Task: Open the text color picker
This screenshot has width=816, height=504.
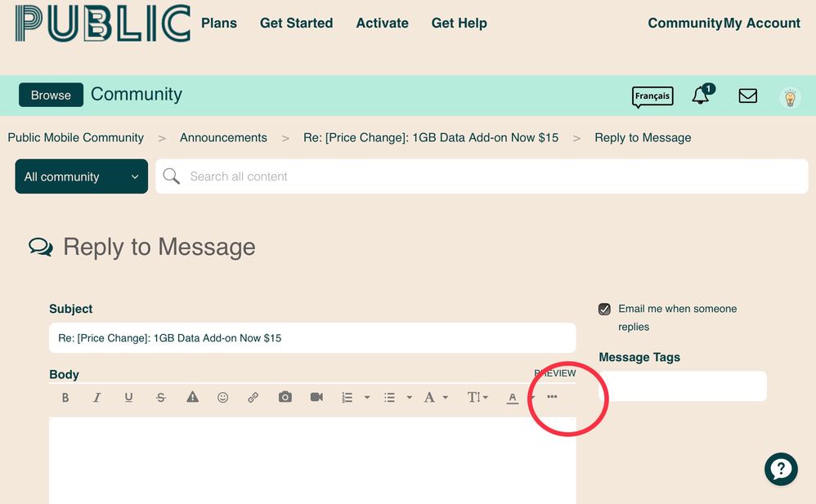Action: 513,398
